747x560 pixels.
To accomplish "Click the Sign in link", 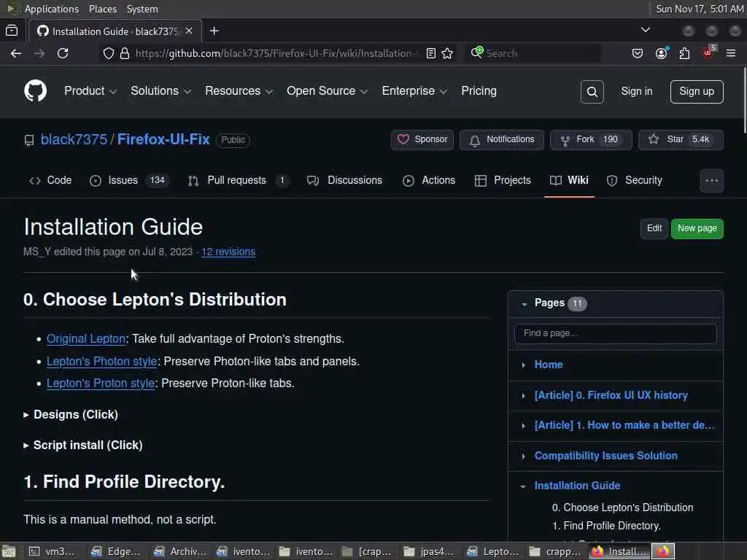I will point(636,91).
